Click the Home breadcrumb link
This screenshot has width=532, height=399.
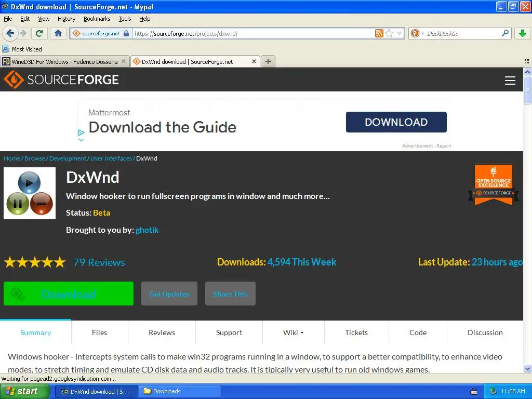12,158
